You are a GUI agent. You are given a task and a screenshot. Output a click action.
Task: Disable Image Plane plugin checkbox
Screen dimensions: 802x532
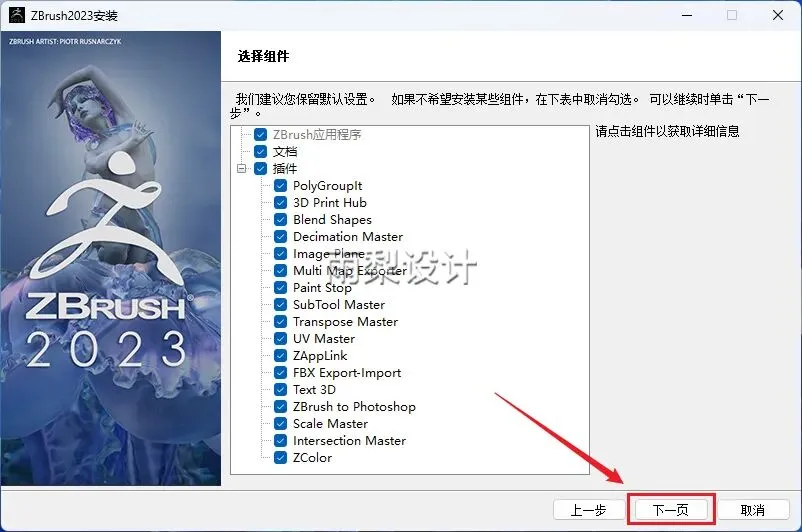point(280,253)
